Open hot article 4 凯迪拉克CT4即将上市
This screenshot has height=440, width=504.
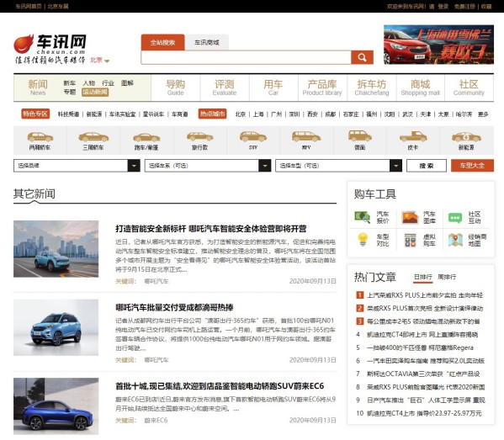tap(422, 335)
